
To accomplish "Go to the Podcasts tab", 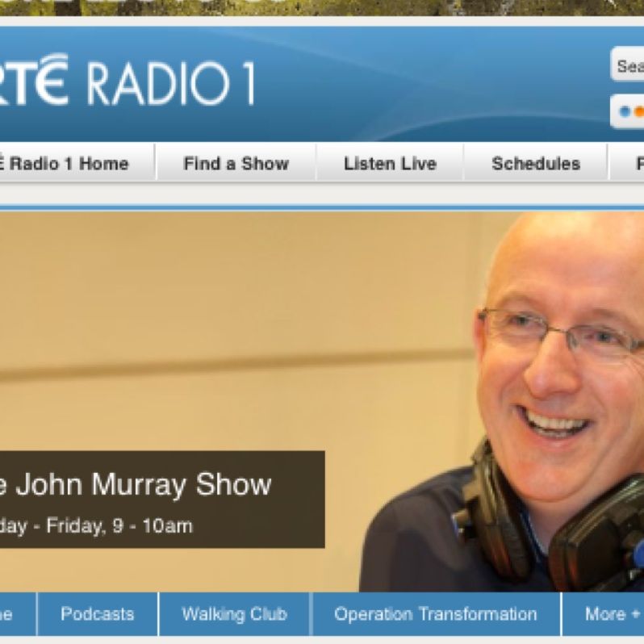I will pos(98,613).
